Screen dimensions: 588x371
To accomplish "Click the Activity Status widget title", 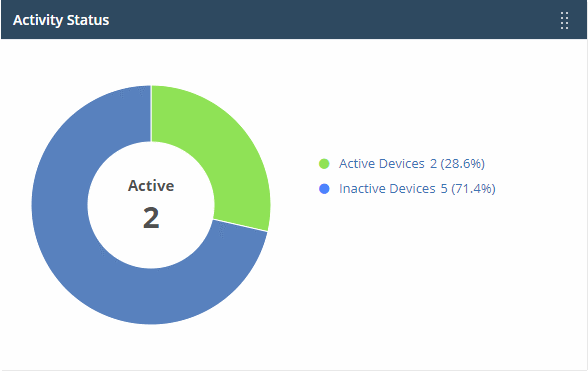I will (x=61, y=20).
